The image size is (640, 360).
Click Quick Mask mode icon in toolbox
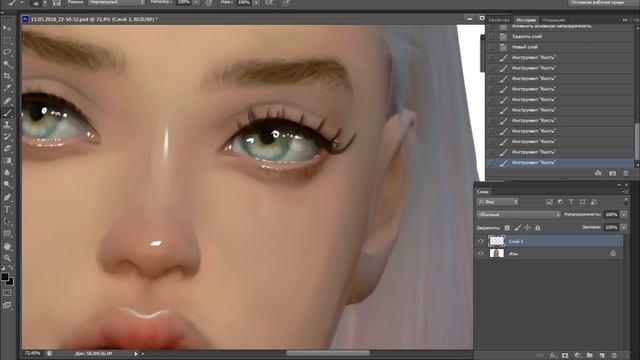[7, 293]
